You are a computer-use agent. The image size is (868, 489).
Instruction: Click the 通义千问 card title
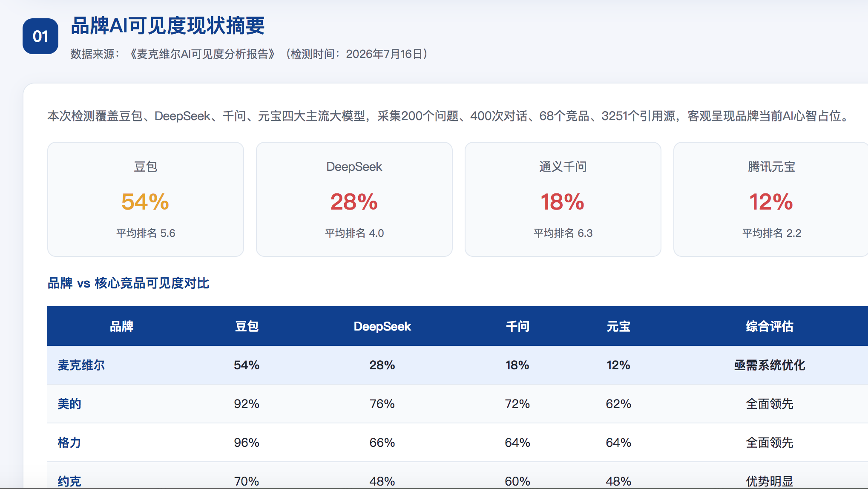563,167
